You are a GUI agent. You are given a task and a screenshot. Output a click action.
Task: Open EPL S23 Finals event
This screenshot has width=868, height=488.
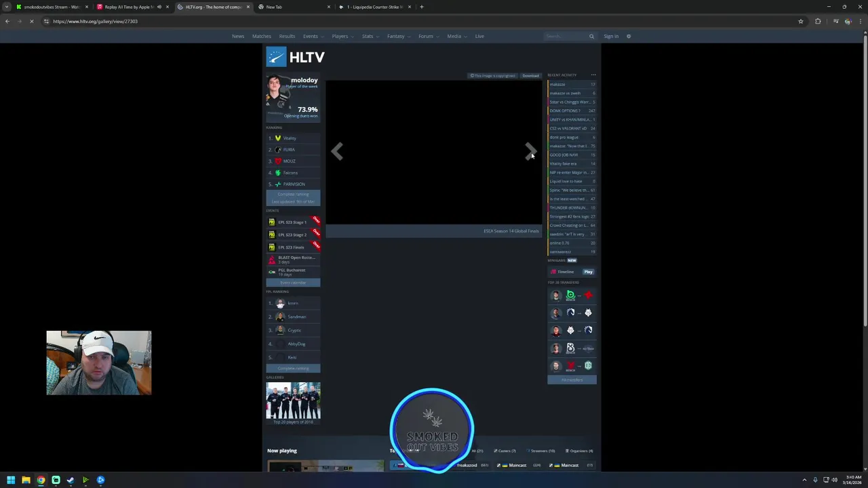point(292,247)
